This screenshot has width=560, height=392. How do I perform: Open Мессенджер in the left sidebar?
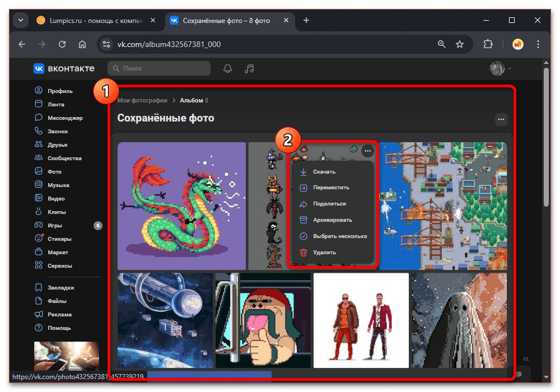click(x=65, y=118)
